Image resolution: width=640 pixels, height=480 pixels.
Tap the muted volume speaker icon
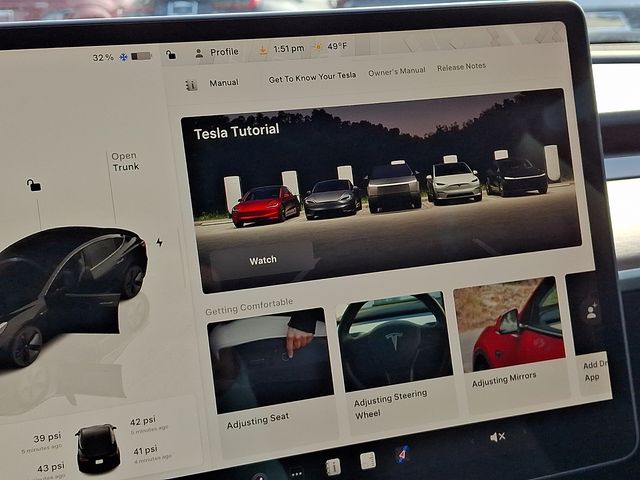pyautogui.click(x=497, y=437)
